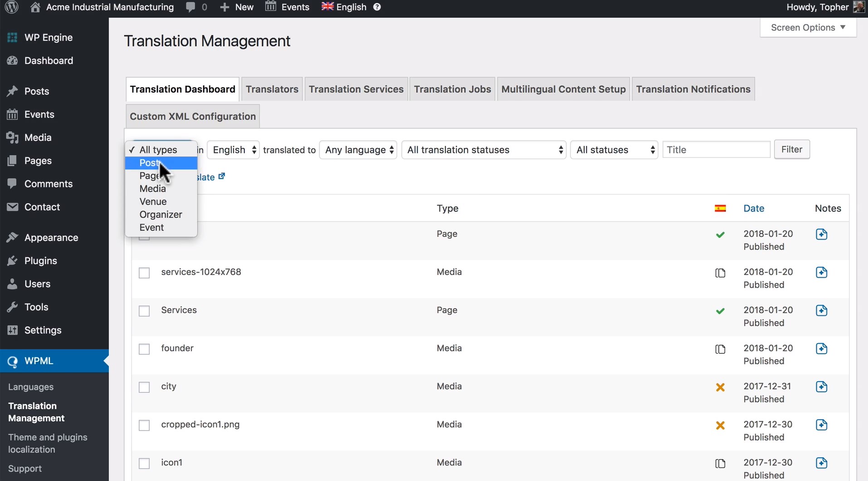This screenshot has width=868, height=481.
Task: Click the duplicate status icon for founder row
Action: tap(720, 349)
